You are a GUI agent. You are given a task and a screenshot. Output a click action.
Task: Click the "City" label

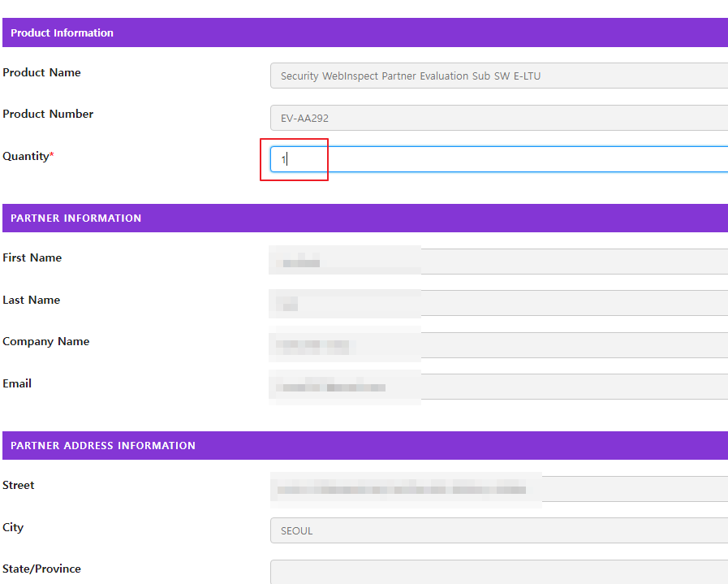coord(13,527)
